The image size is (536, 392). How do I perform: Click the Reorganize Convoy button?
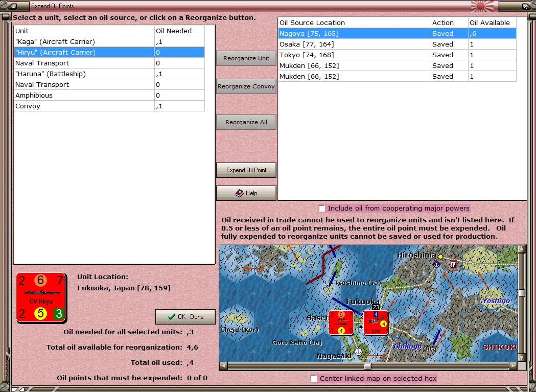246,86
